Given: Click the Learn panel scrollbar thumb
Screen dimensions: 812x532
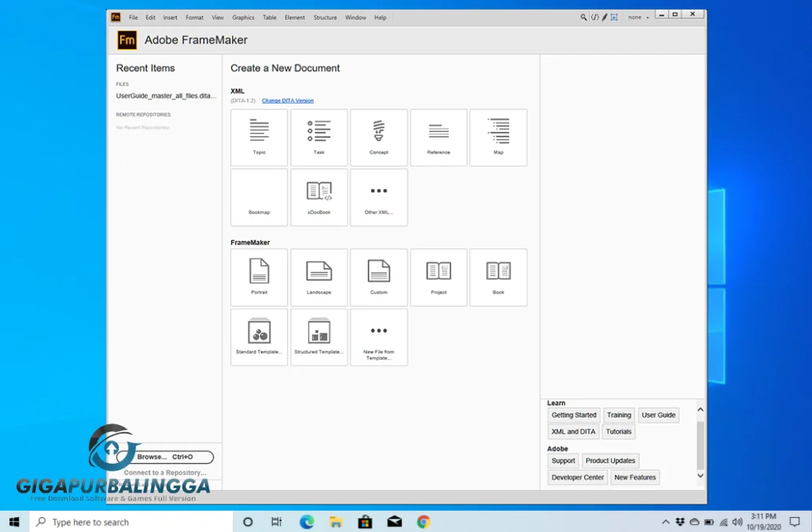Looking at the screenshot, I should pyautogui.click(x=700, y=445).
